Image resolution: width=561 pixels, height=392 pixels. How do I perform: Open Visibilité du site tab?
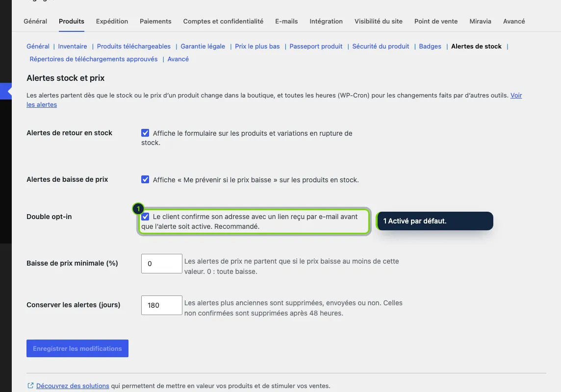pos(378,21)
